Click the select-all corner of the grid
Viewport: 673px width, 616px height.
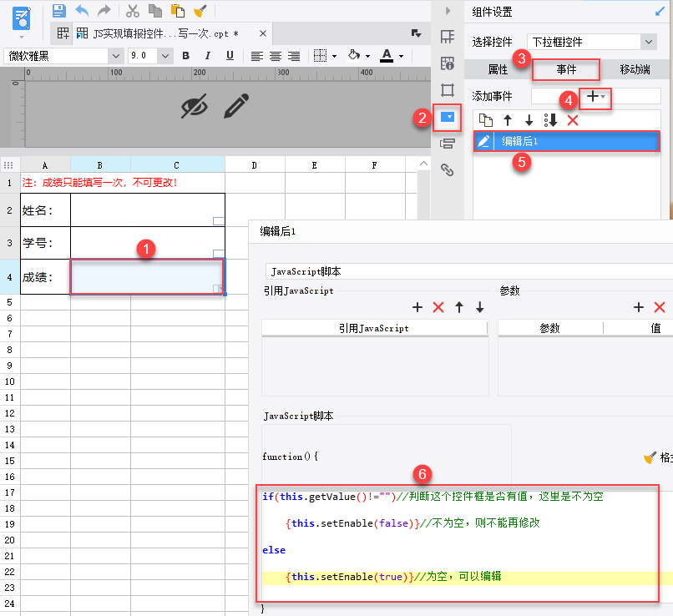tap(8, 165)
